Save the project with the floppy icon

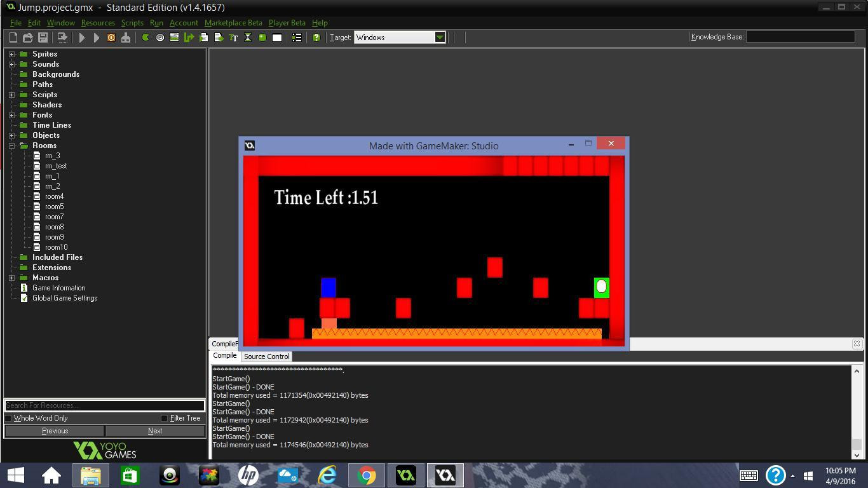click(43, 37)
